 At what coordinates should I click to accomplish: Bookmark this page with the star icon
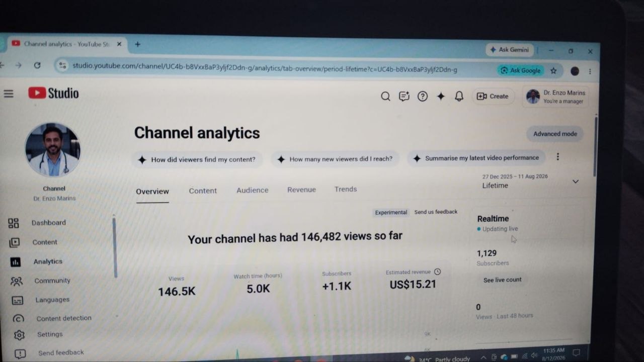[553, 71]
